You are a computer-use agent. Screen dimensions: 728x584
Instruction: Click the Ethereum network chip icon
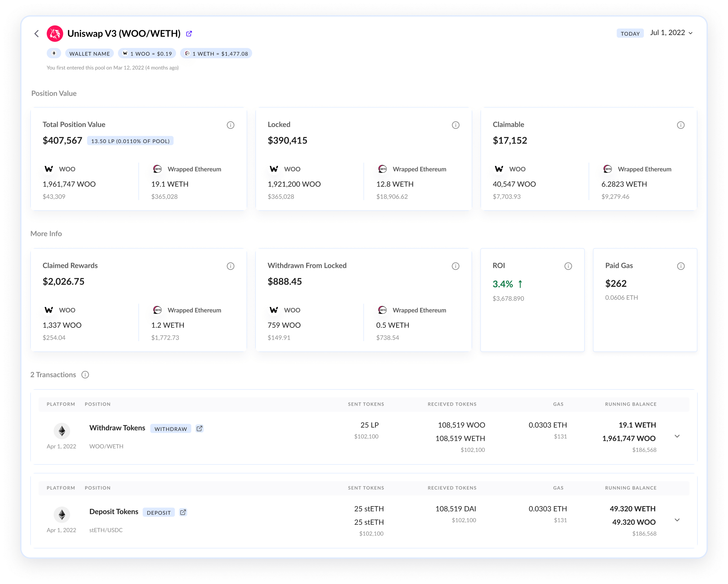pyautogui.click(x=54, y=53)
